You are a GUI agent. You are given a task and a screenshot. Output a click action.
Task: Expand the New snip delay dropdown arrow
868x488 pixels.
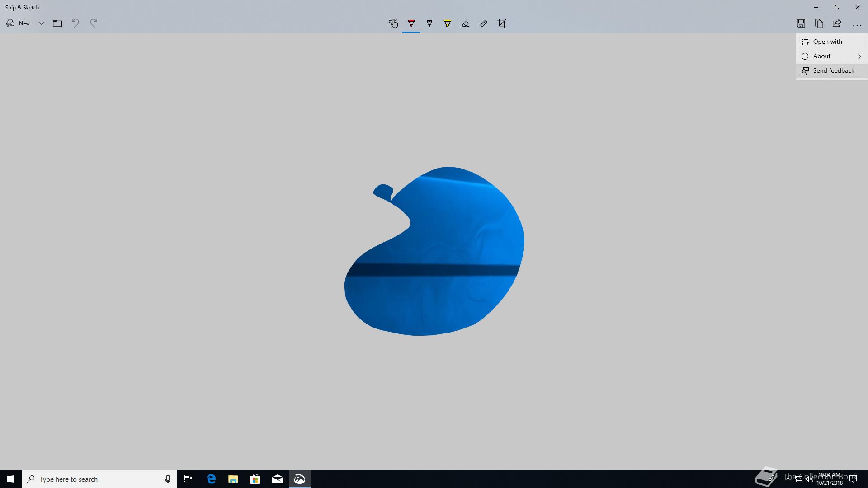pyautogui.click(x=41, y=23)
